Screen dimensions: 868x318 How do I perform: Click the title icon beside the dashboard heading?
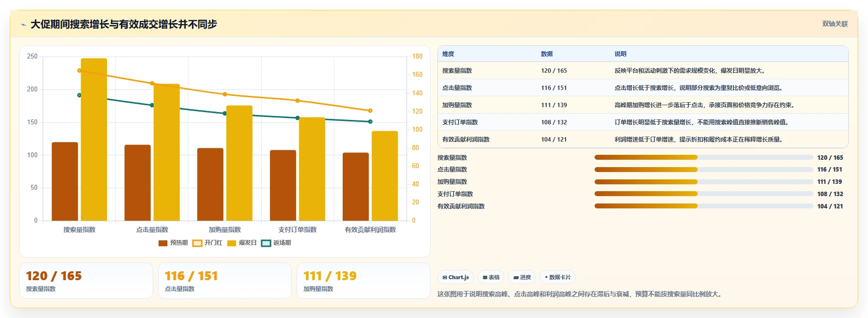[x=23, y=24]
